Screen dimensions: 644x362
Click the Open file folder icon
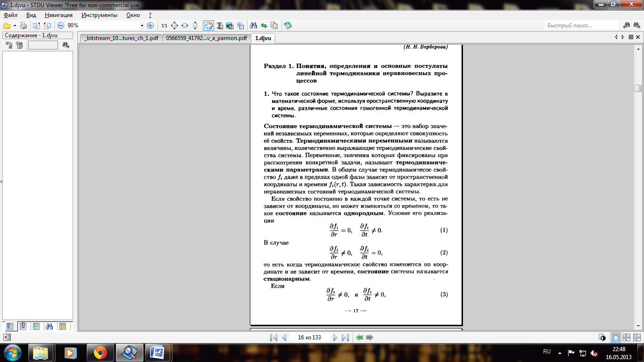(7, 25)
